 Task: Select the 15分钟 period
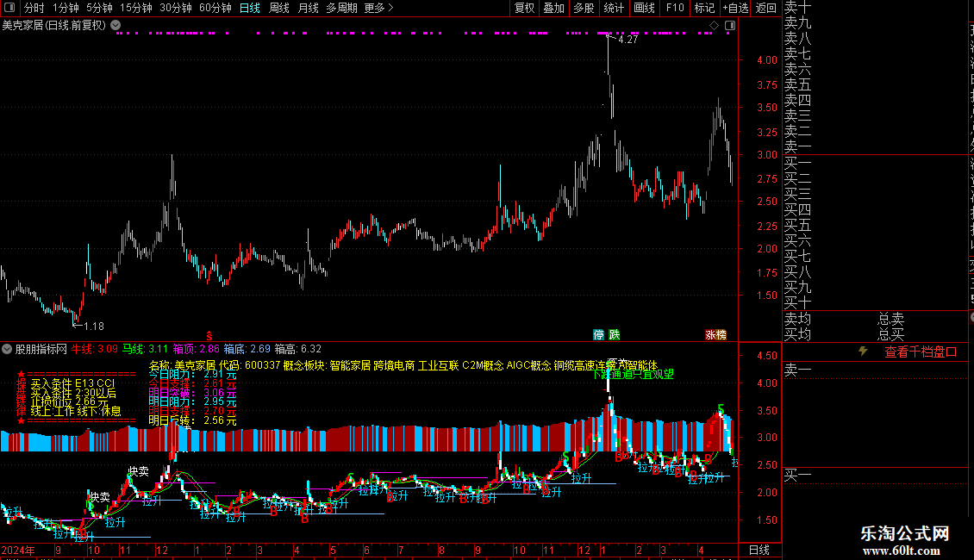click(x=136, y=8)
